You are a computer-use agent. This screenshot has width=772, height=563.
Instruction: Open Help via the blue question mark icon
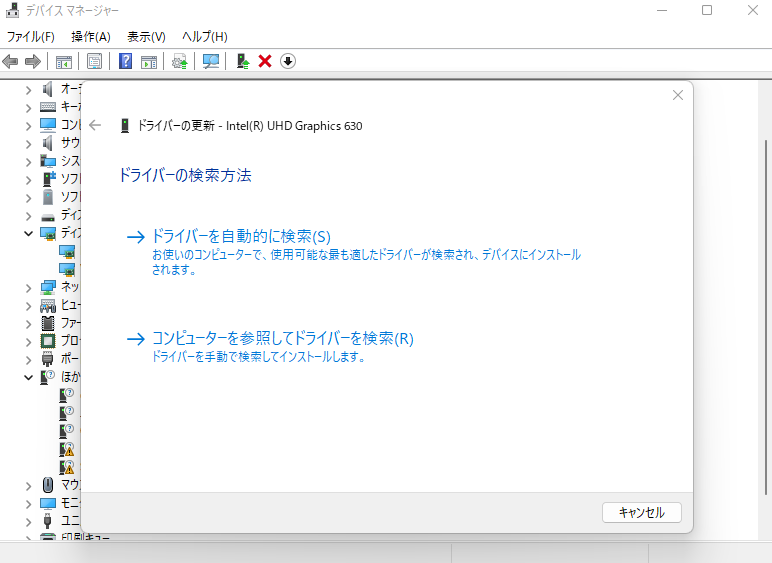tap(126, 61)
